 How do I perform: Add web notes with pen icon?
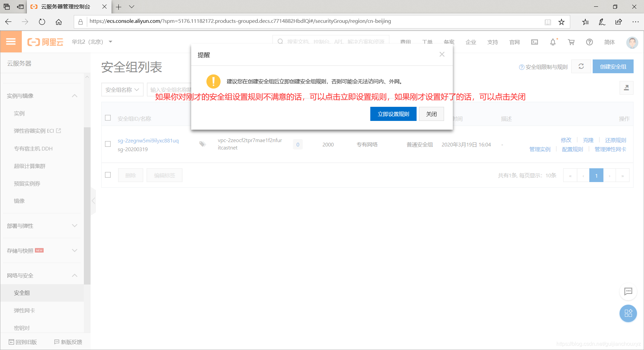[602, 22]
